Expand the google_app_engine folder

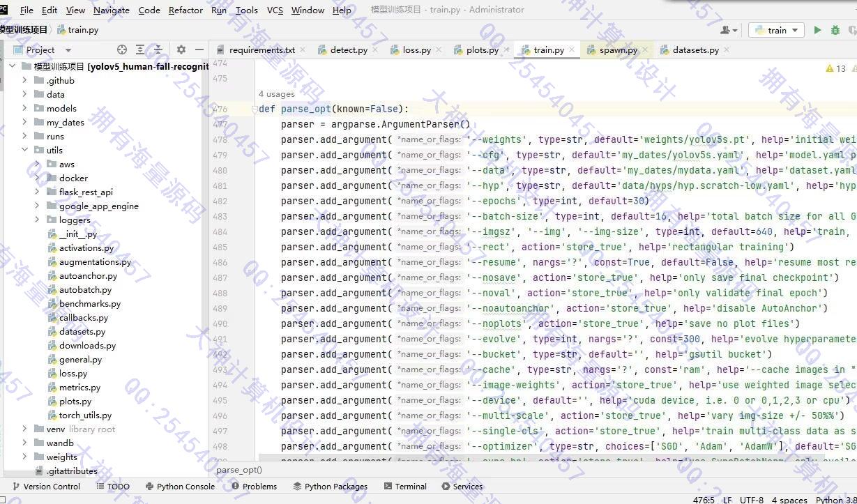(x=37, y=206)
